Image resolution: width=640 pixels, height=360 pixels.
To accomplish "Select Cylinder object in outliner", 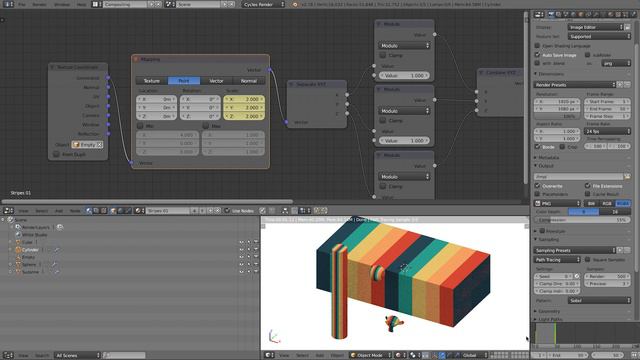I will click(30, 250).
